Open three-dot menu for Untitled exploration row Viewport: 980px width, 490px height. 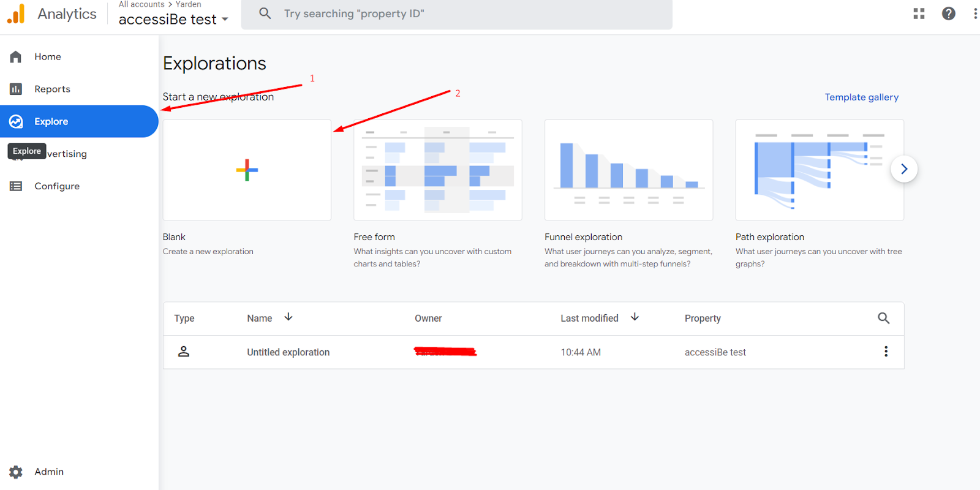886,352
